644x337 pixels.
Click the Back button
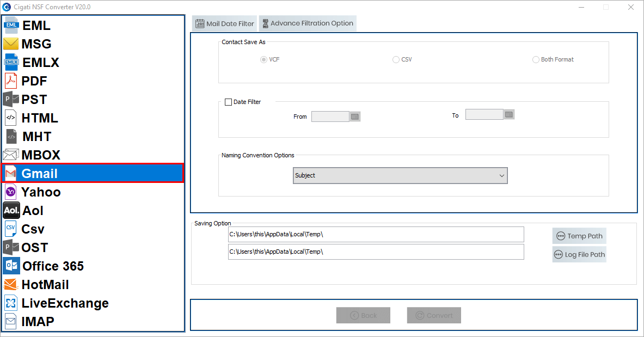pos(363,315)
